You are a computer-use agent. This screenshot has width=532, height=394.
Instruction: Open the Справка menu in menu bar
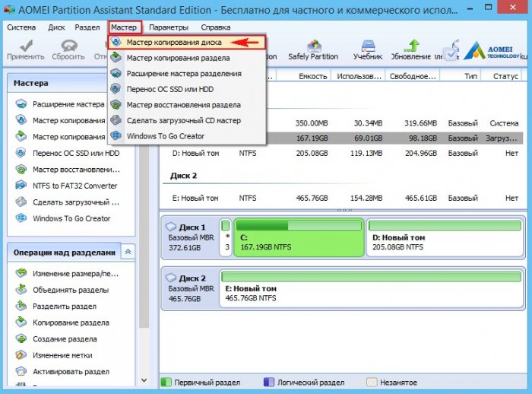click(216, 27)
